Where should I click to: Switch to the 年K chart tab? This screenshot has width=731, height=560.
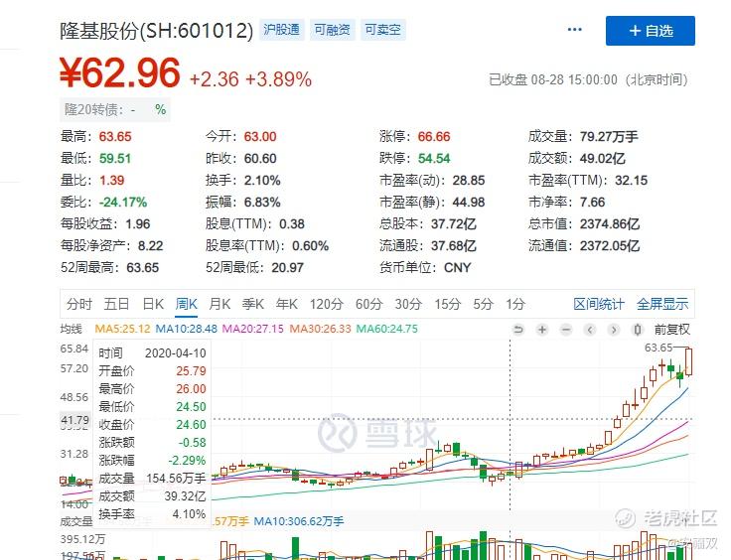tap(287, 304)
